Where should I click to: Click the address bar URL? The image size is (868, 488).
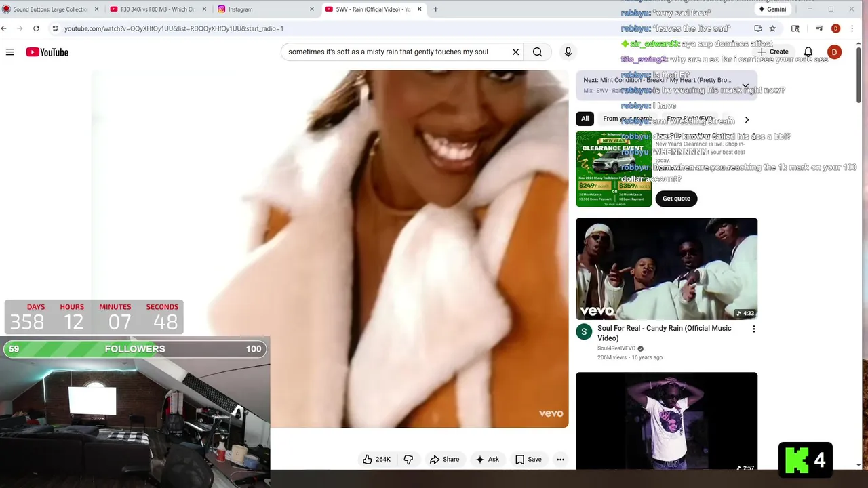point(174,28)
